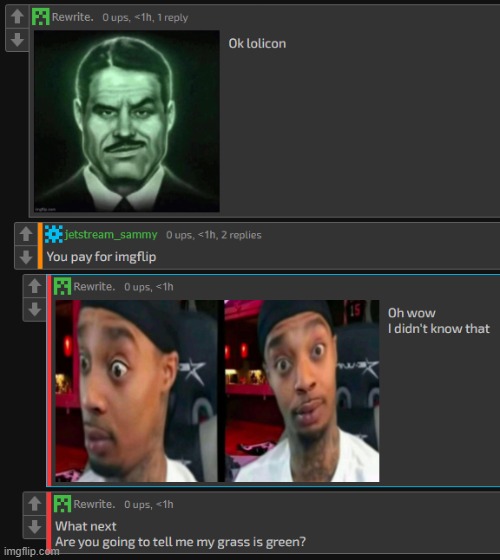
Task: Downvote jetstream_sammy's "You pay for imgflip" comment
Action: pyautogui.click(x=26, y=257)
